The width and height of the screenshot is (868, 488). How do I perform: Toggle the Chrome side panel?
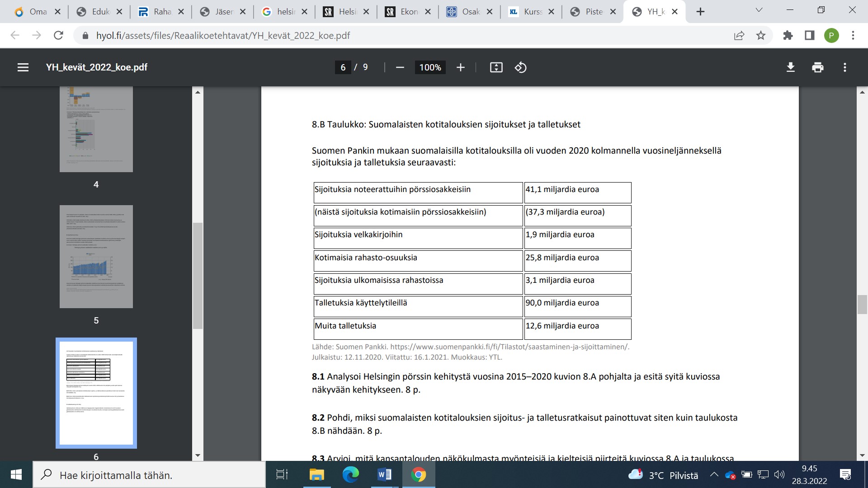809,35
